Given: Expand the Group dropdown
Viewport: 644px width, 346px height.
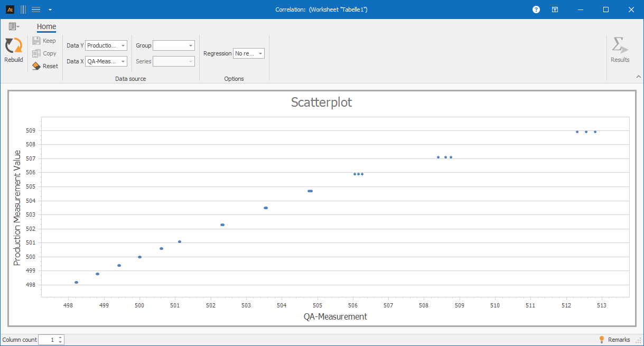Looking at the screenshot, I should coord(190,46).
